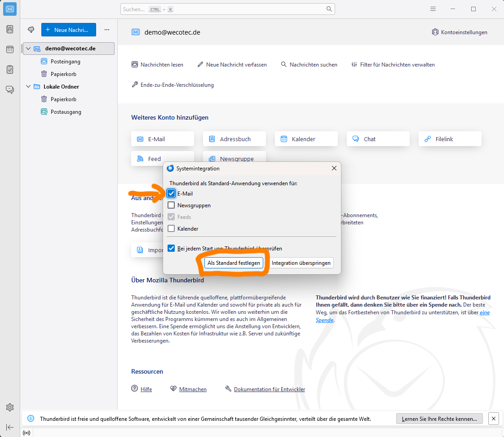This screenshot has width=504, height=437.
Task: Open the Chat space in the sidebar
Action: tap(10, 89)
